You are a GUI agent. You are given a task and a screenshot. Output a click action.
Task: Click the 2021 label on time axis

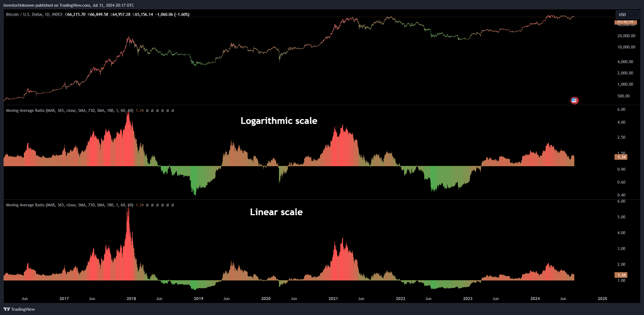(333, 299)
